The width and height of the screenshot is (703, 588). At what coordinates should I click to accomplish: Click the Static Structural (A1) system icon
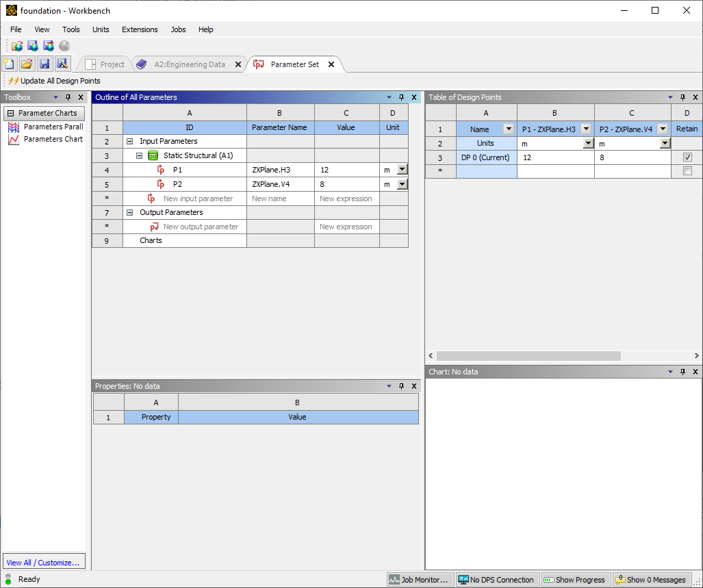(153, 155)
